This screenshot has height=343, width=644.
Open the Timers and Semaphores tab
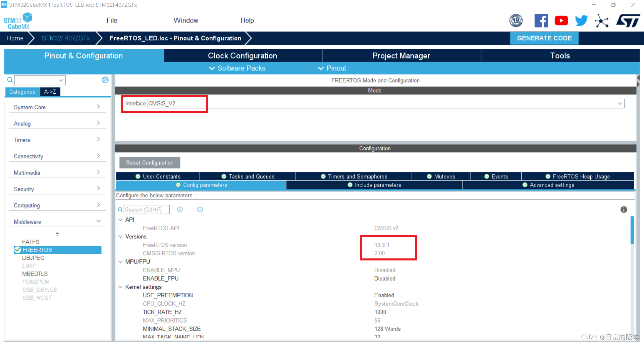(354, 177)
